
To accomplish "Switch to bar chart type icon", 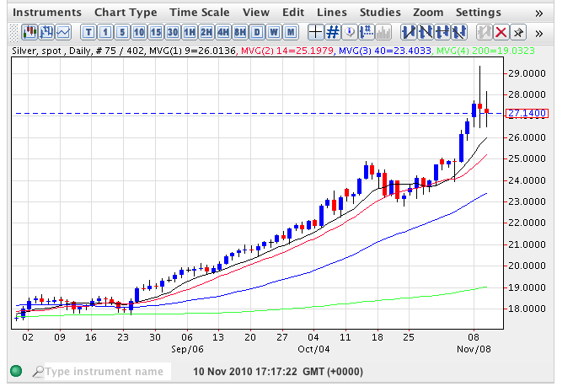I will point(48,32).
